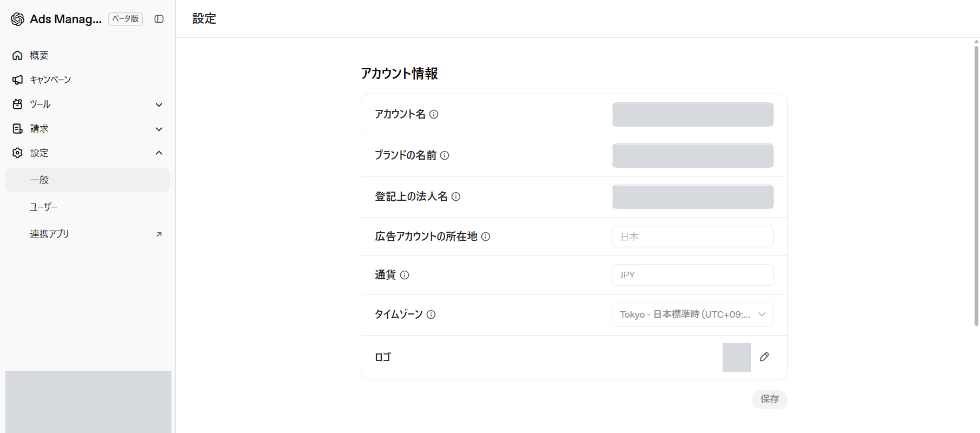Image resolution: width=980 pixels, height=433 pixels.
Task: Click the JPY currency field
Action: [693, 275]
